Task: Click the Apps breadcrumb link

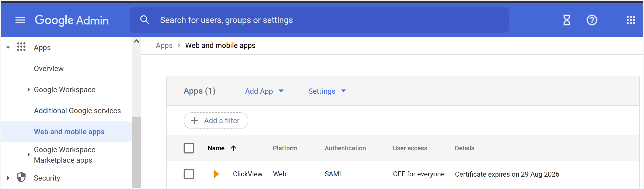Action: [164, 45]
